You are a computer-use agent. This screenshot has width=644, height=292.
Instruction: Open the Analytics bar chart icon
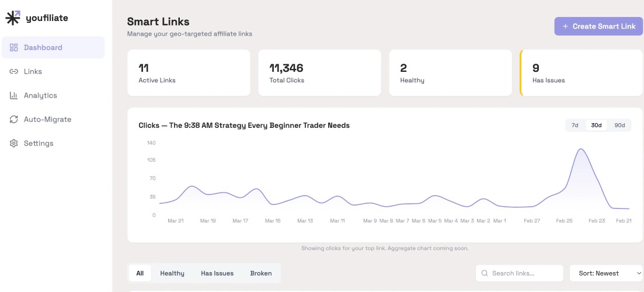(14, 95)
